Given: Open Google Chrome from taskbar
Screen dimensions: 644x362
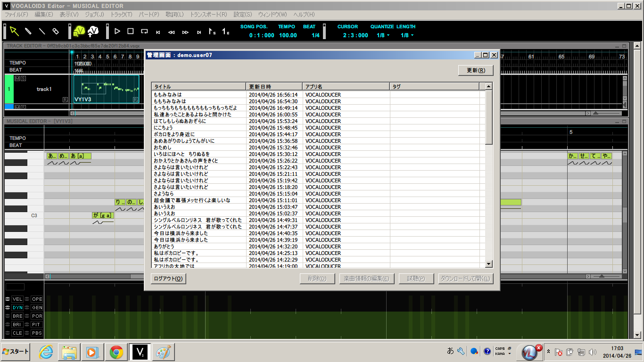Looking at the screenshot, I should pyautogui.click(x=116, y=352).
